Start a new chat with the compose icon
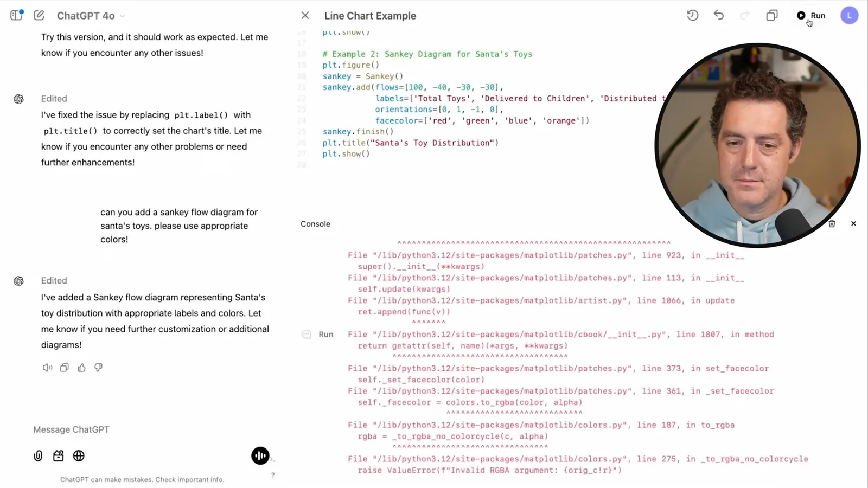 [39, 15]
